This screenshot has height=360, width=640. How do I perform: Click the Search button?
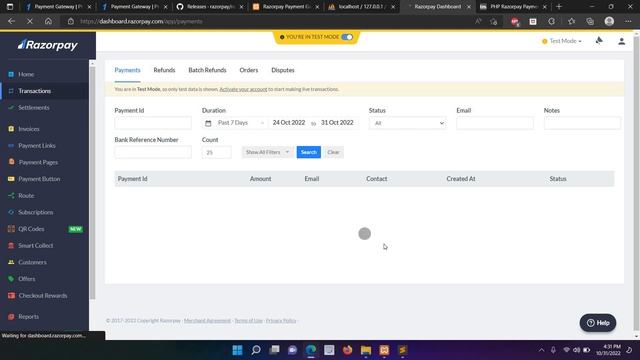(309, 152)
